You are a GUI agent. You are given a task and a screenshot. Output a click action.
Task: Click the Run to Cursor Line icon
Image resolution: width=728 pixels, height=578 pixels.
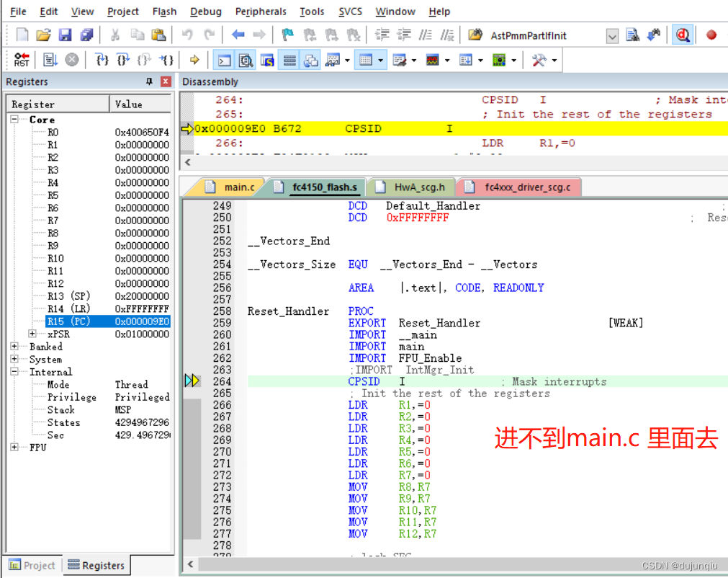[x=166, y=60]
